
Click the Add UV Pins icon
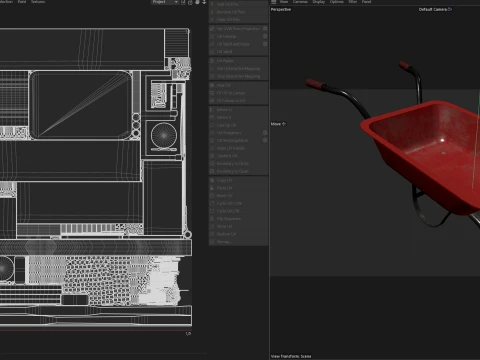tap(212, 4)
